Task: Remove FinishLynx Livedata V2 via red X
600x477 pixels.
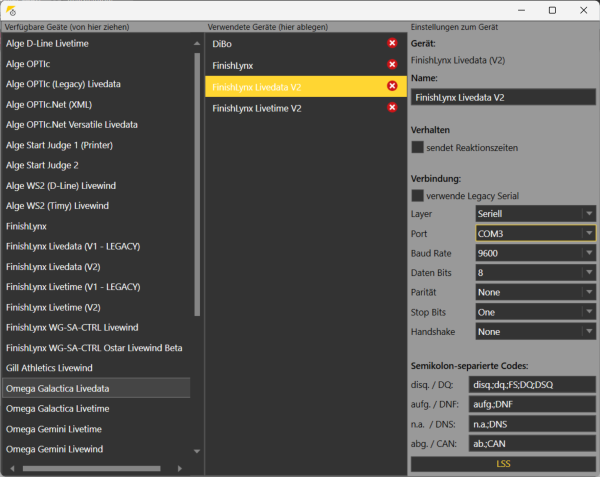Action: [x=392, y=86]
